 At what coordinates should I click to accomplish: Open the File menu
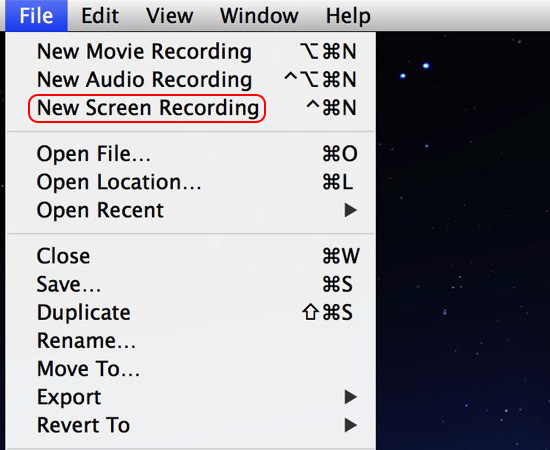[x=36, y=16]
